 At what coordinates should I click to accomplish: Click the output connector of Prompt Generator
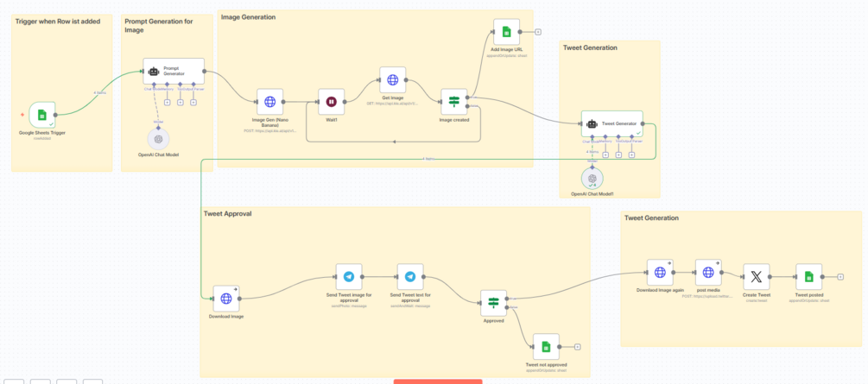(205, 72)
